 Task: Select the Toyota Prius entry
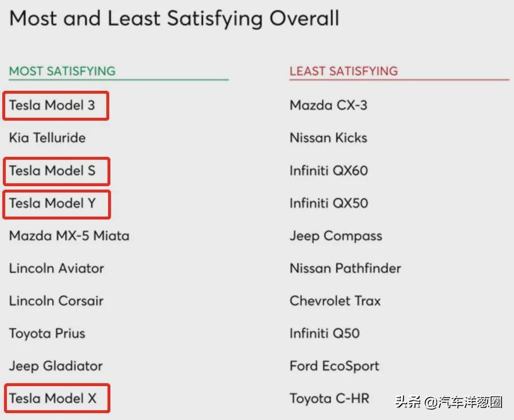[x=47, y=334]
